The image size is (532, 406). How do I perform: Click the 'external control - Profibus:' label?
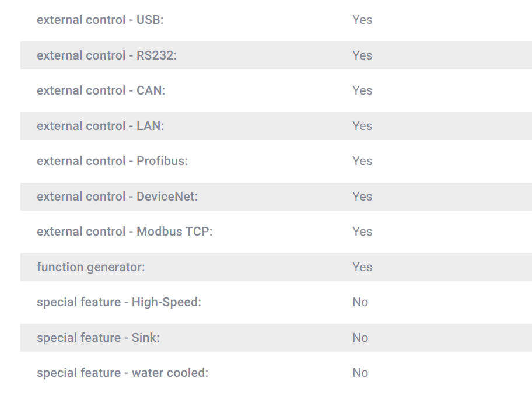113,161
